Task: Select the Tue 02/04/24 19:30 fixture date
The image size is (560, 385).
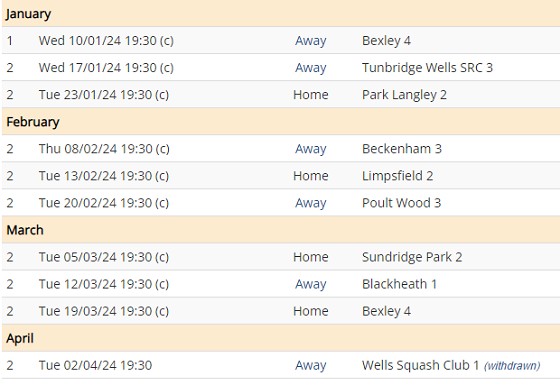Action: tap(95, 365)
